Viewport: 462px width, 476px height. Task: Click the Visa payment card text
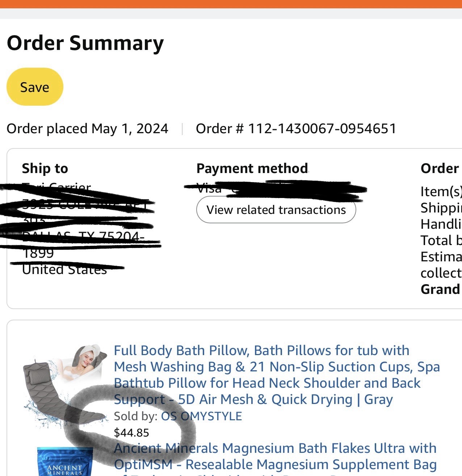[209, 189]
